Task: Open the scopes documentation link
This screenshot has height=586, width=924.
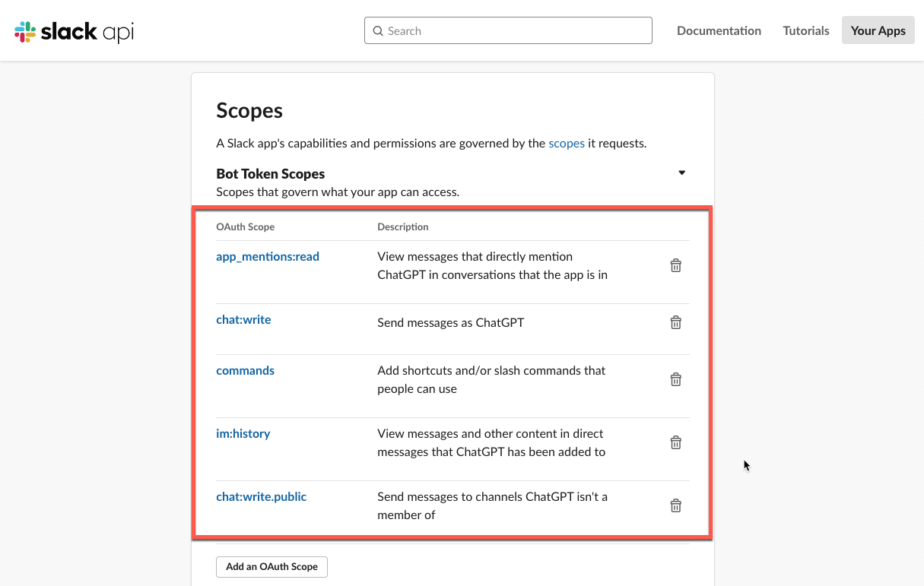Action: [567, 143]
